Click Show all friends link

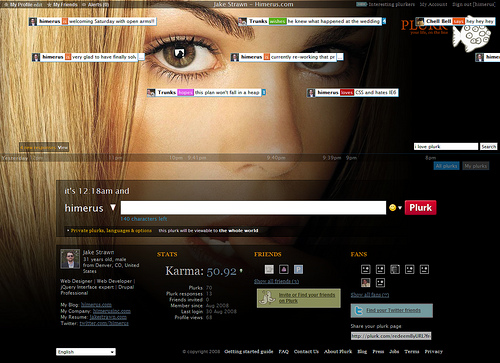pyautogui.click(x=276, y=281)
